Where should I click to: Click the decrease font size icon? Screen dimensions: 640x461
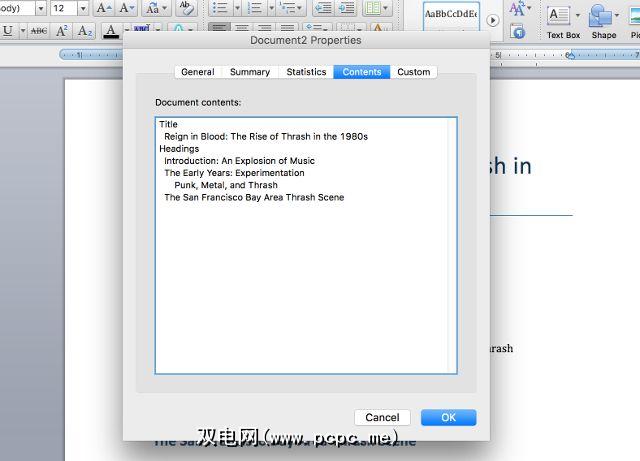pos(126,8)
